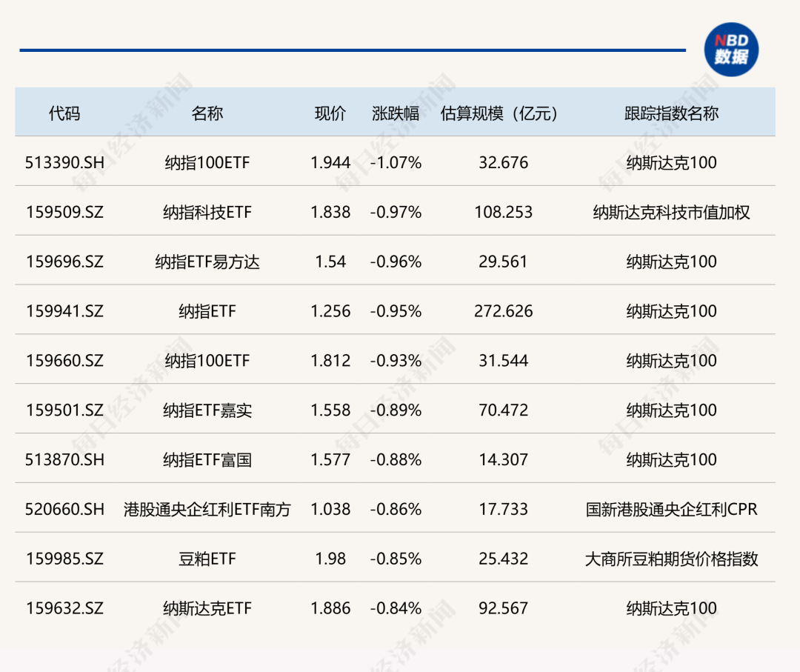The width and height of the screenshot is (800, 672).
Task: Click the scale value 70.472
Action: click(503, 410)
